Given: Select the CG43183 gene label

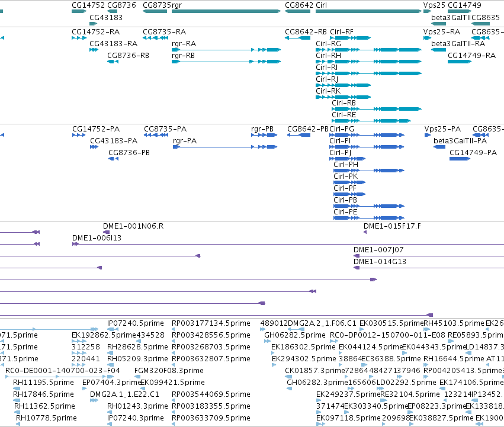Looking at the screenshot, I should coord(106,17).
